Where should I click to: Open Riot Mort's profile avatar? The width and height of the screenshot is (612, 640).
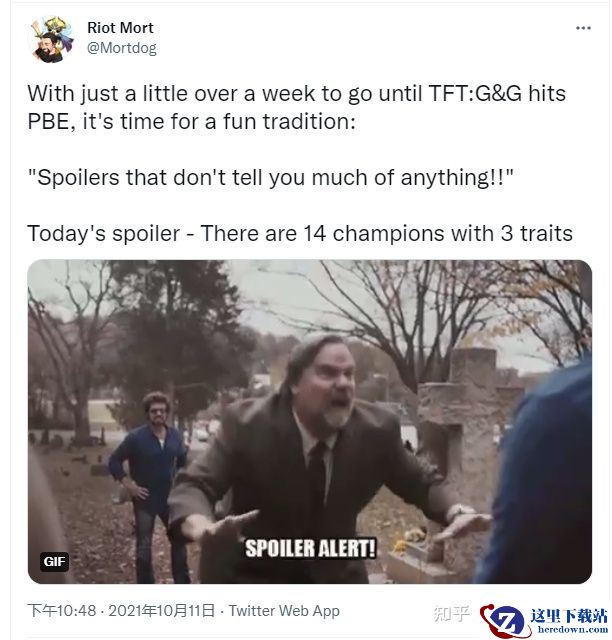[x=52, y=40]
